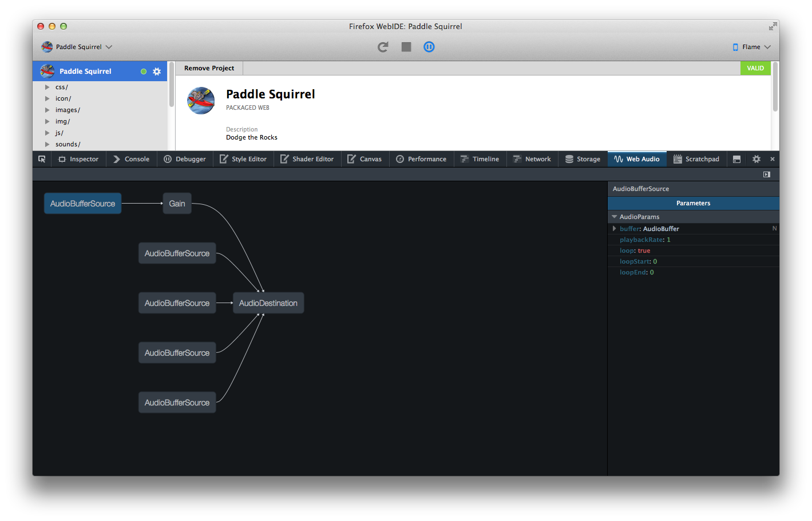Click the manifest panel scrollbar

coord(775,87)
